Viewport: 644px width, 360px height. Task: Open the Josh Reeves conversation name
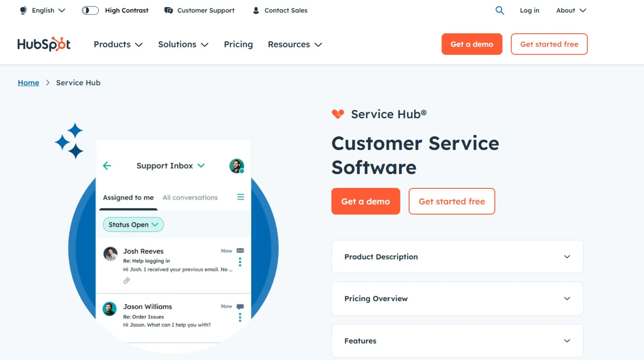(143, 251)
